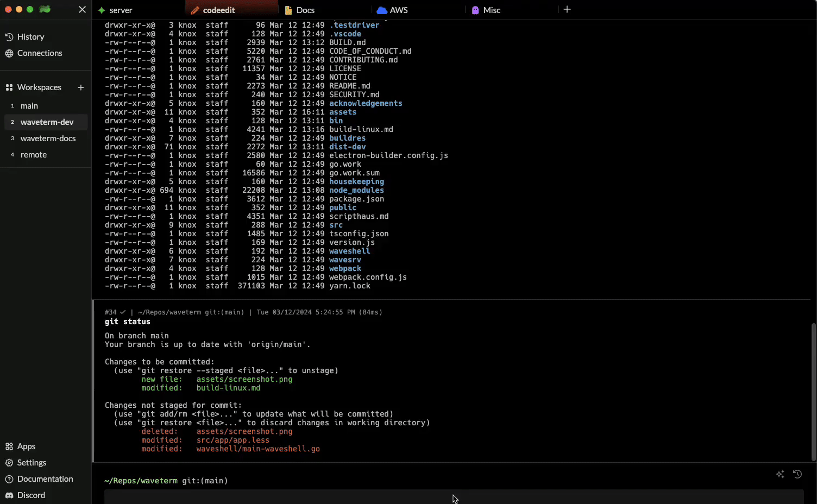
Task: Click 'CONTRIBUTING.md' in file listing
Action: point(363,60)
